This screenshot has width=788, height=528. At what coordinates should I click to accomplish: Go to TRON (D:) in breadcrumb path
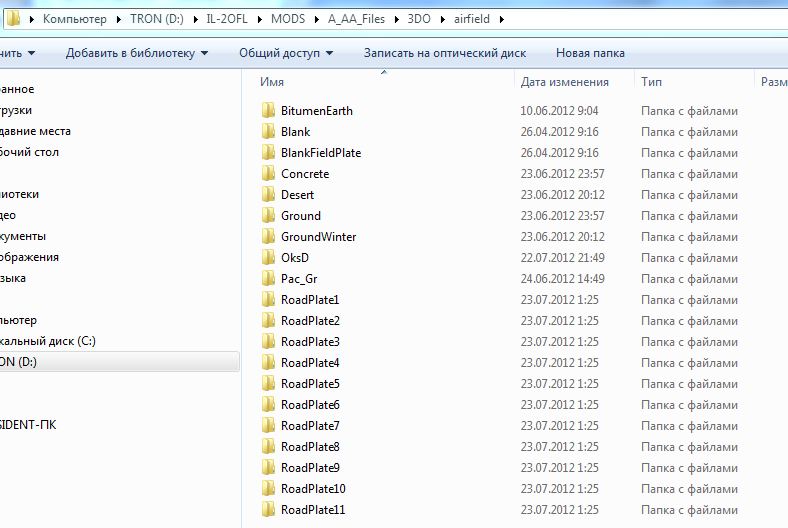coord(157,19)
